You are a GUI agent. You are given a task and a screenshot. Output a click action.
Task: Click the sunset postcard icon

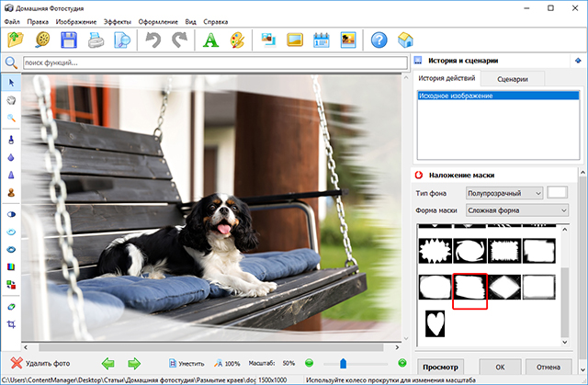(348, 40)
